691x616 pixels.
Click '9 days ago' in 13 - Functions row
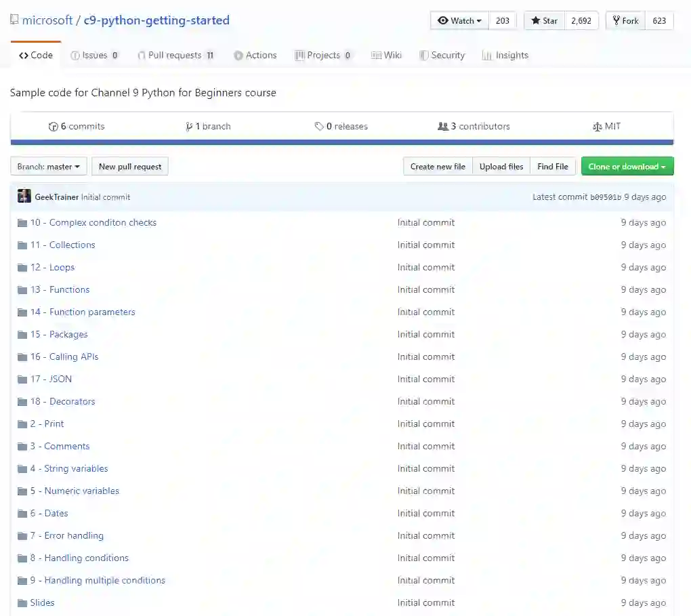point(644,289)
